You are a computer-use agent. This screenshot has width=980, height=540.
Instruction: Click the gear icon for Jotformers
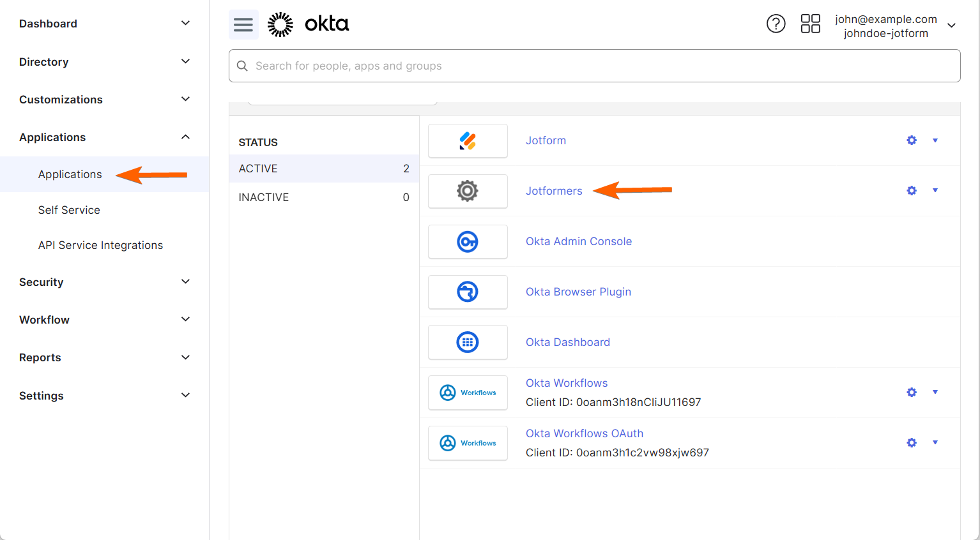(x=912, y=191)
